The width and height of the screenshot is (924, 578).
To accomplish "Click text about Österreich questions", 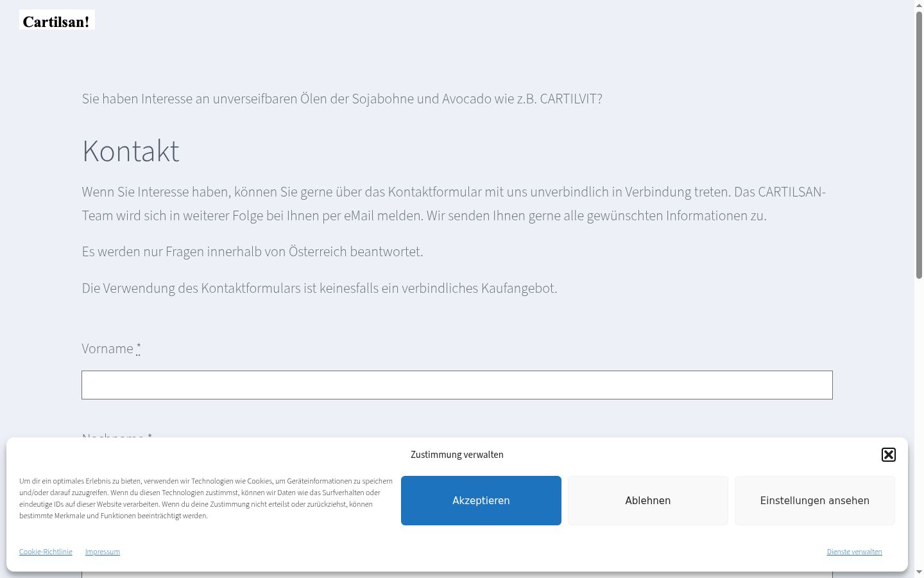I will pos(252,252).
